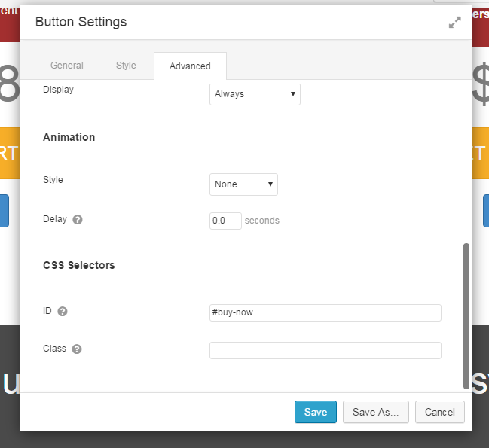
Task: Click the ID field containing #buy-now
Action: tap(325, 312)
